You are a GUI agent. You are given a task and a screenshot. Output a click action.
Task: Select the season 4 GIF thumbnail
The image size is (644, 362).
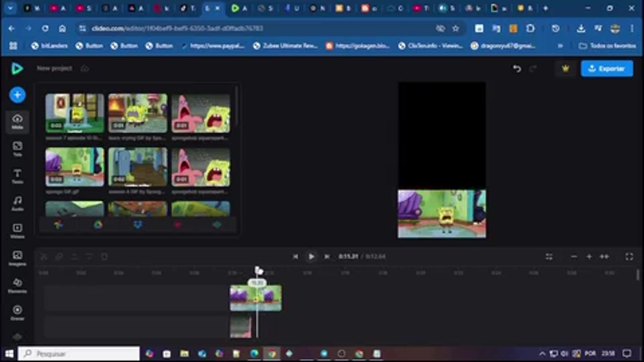[137, 167]
